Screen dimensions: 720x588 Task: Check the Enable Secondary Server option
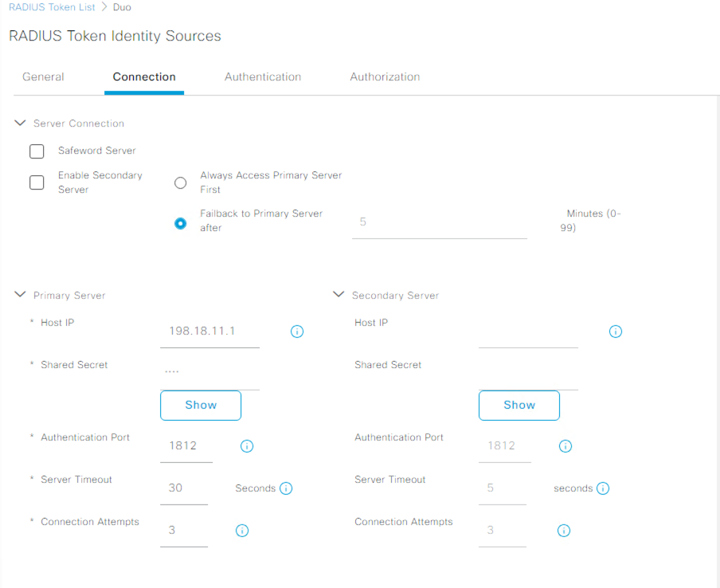tap(36, 182)
